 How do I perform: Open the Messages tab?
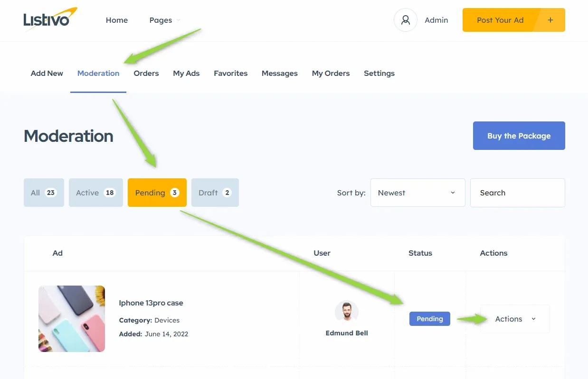[x=280, y=74]
